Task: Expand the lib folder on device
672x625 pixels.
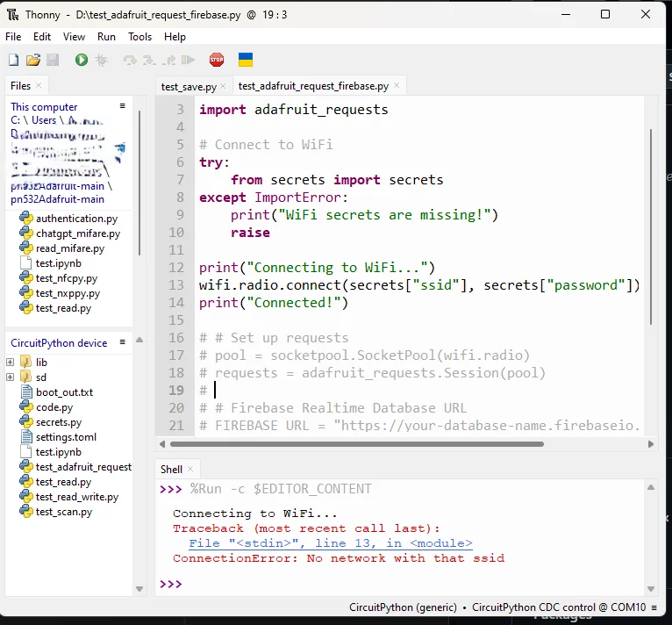Action: [x=11, y=362]
